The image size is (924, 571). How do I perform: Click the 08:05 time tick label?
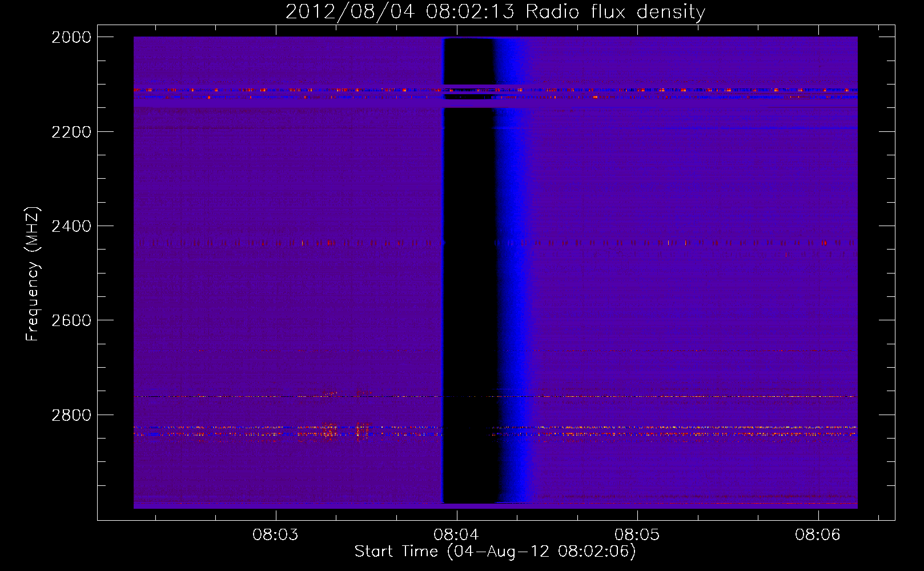[637, 534]
